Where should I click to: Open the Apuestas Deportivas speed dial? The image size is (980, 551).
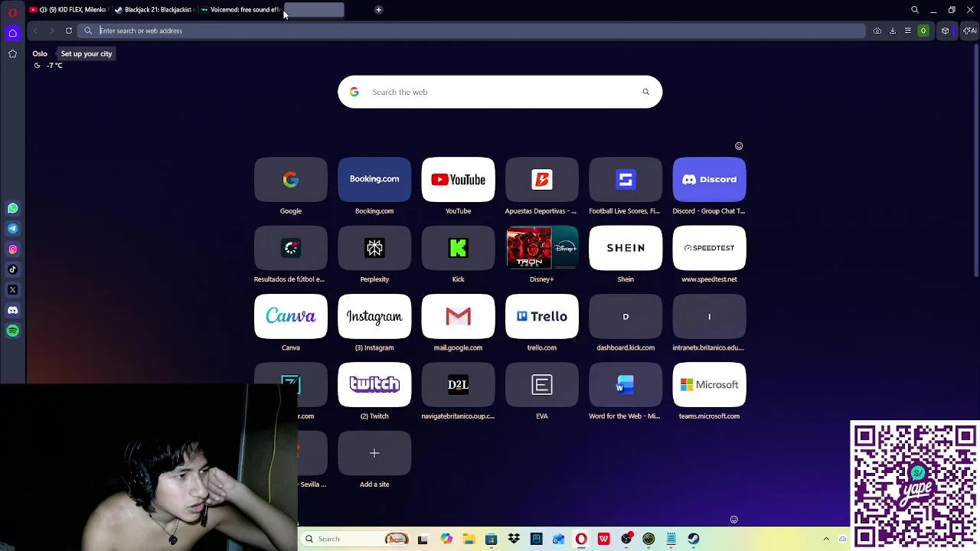[x=541, y=180]
